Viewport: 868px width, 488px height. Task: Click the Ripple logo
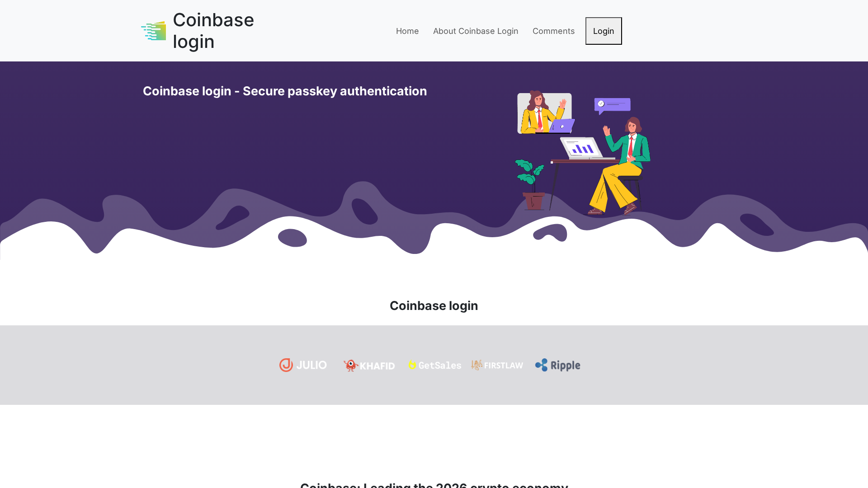point(557,365)
